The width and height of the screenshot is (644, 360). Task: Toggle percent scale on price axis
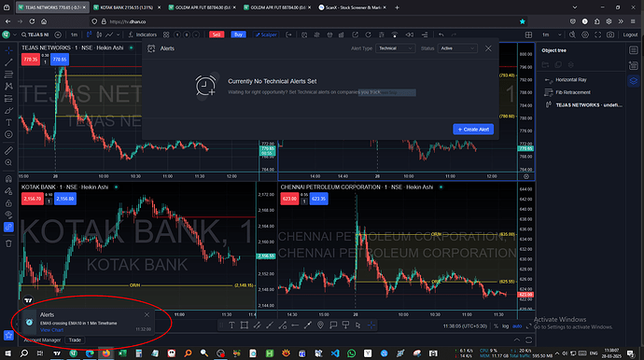point(496,325)
